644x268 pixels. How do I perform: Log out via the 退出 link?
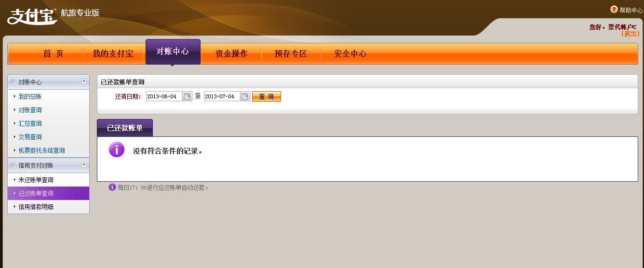(x=630, y=34)
